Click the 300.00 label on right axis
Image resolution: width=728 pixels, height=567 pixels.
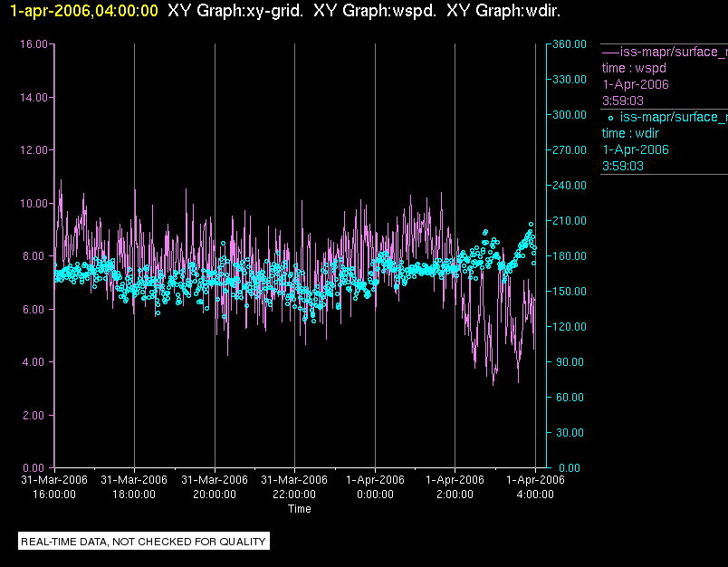[570, 115]
